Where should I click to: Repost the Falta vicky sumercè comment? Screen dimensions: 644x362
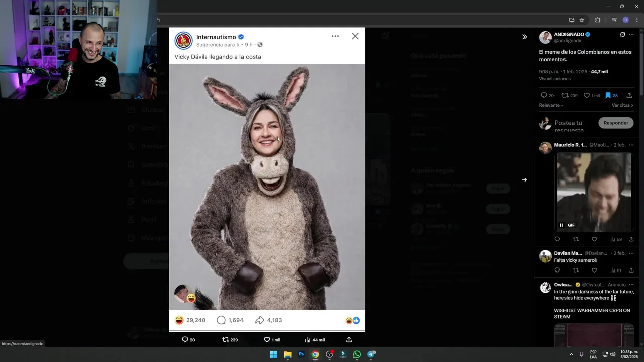click(576, 270)
